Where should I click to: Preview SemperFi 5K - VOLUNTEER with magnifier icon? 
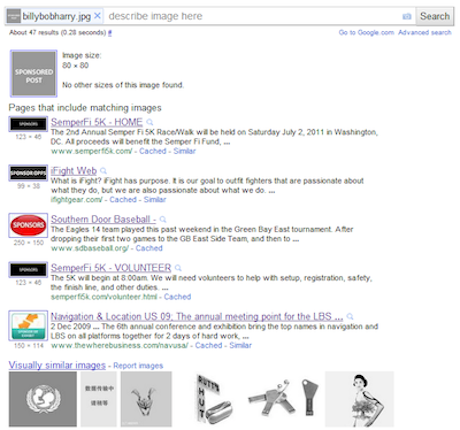pyautogui.click(x=178, y=268)
